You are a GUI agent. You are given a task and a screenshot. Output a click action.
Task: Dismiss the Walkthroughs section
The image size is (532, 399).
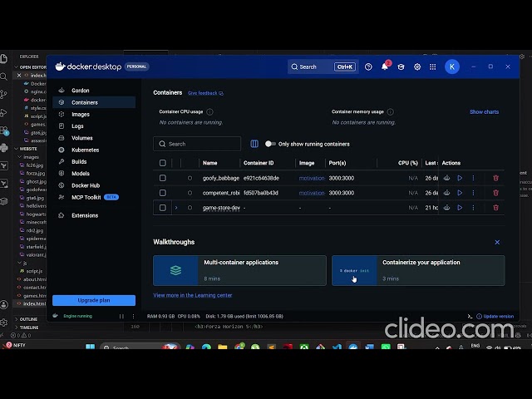tap(497, 242)
